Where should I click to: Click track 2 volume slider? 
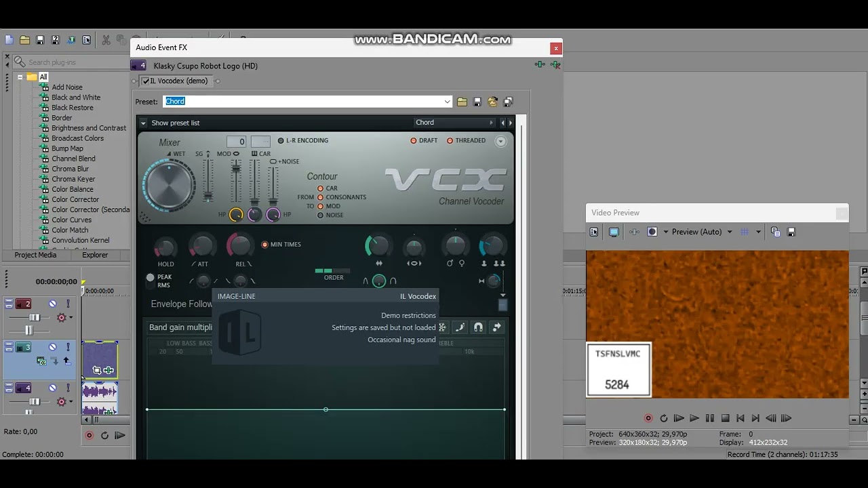35,317
